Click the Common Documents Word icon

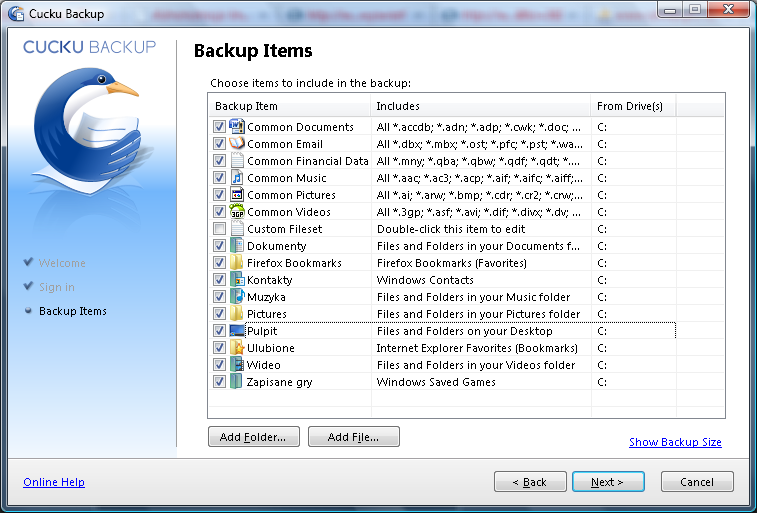click(237, 126)
